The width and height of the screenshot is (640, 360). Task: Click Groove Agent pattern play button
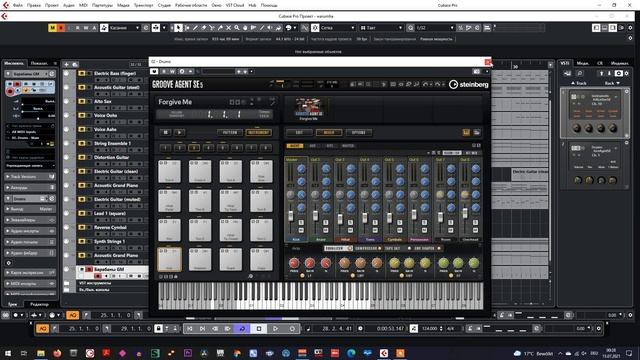[179, 132]
